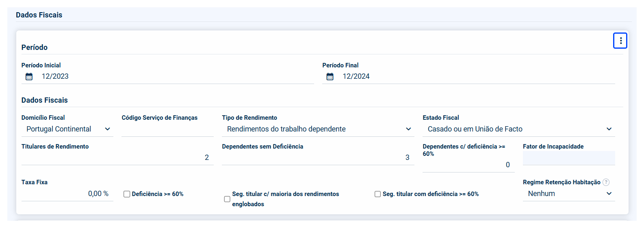The width and height of the screenshot is (644, 235).
Task: Check Seg. titular c/ maioria dos rendimentos englobados
Action: pos(227,199)
